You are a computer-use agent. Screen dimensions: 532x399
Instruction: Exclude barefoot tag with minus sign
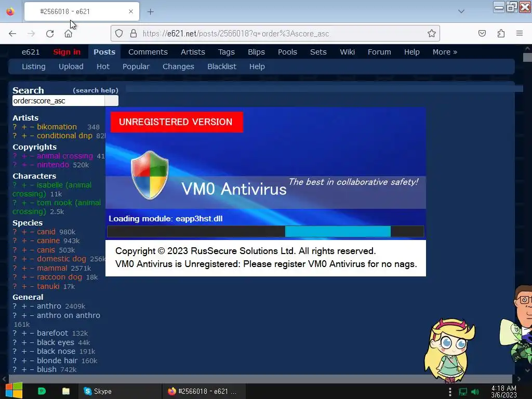click(32, 333)
